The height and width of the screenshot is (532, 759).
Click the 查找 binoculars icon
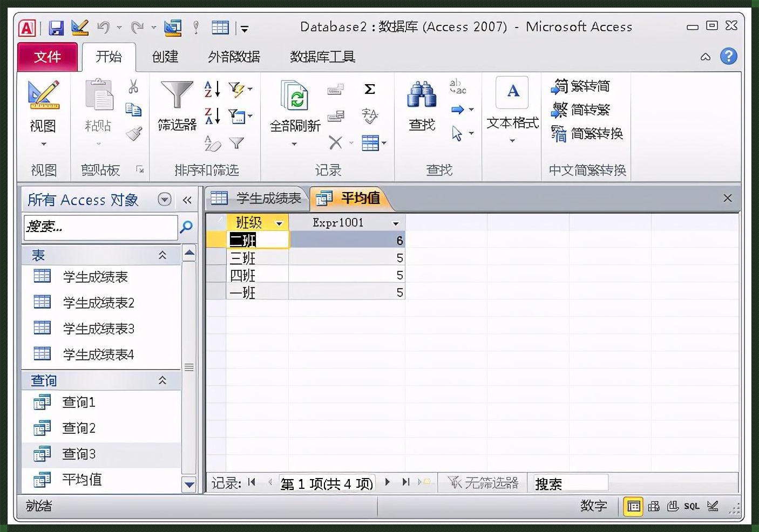[422, 95]
